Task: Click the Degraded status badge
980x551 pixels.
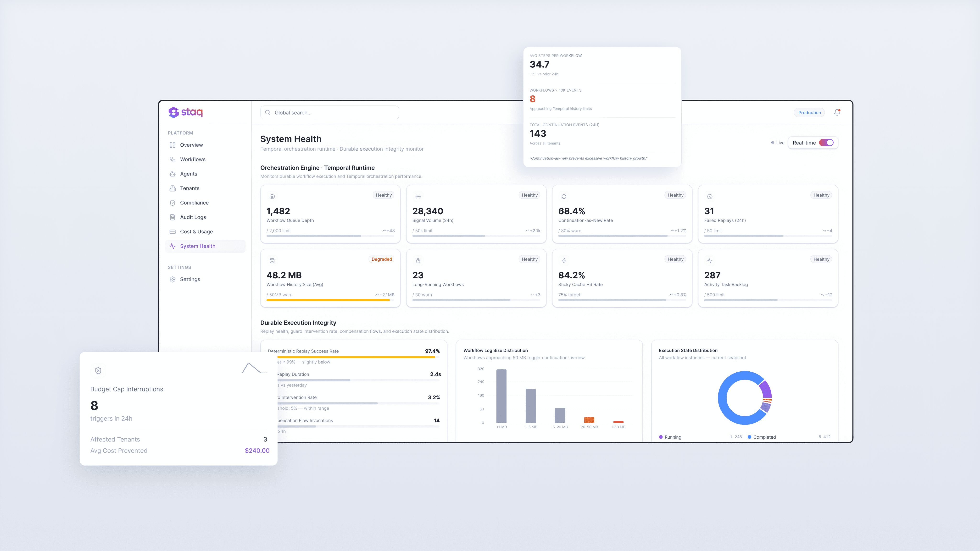Action: tap(382, 259)
